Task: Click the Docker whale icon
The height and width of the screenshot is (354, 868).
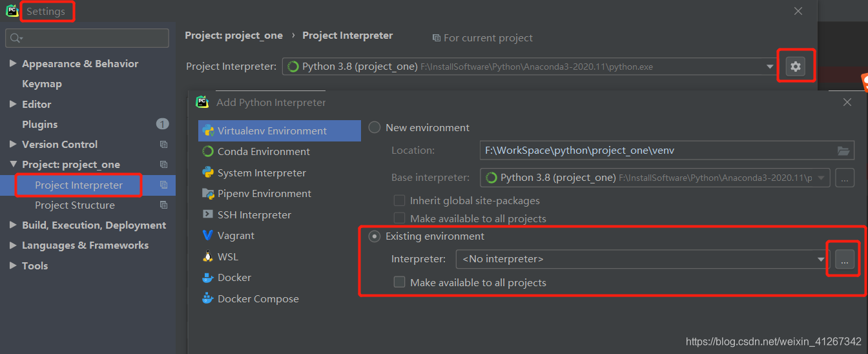Action: (208, 277)
